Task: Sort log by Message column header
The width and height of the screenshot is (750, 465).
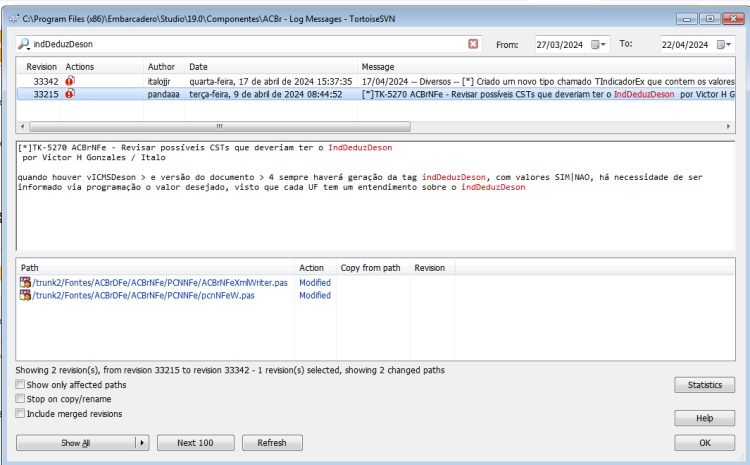Action: tap(546, 67)
